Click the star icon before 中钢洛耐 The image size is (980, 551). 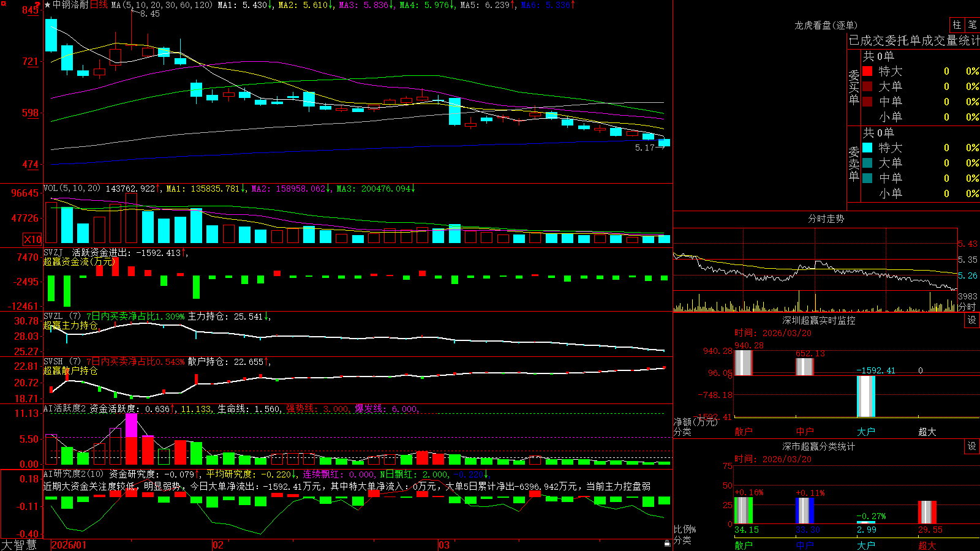pyautogui.click(x=47, y=5)
